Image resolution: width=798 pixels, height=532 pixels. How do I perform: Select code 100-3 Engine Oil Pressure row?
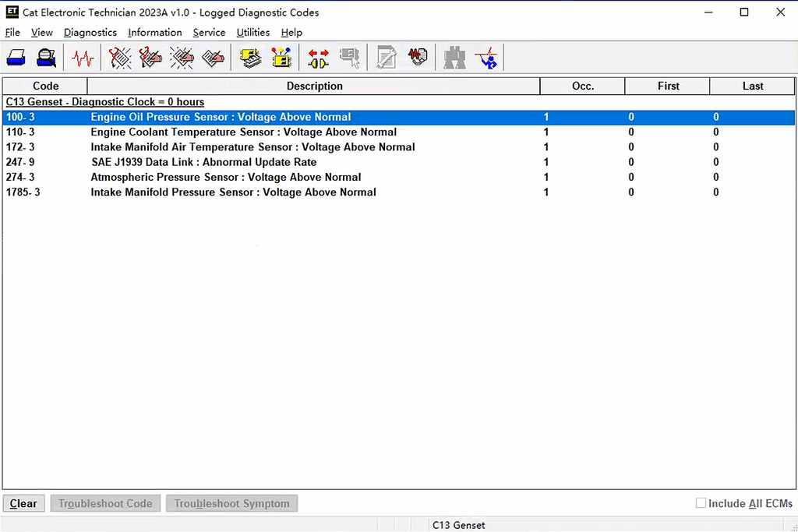pyautogui.click(x=399, y=117)
